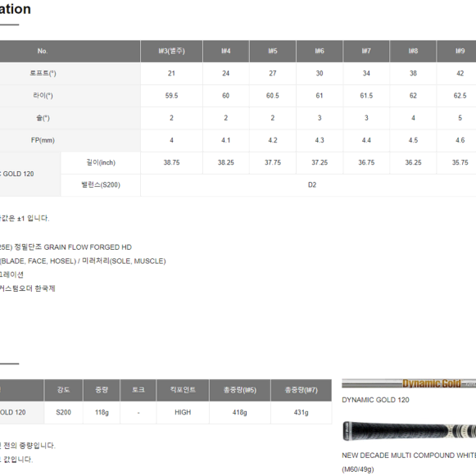Click length value 37.25
The image size is (476, 476).
click(x=320, y=162)
